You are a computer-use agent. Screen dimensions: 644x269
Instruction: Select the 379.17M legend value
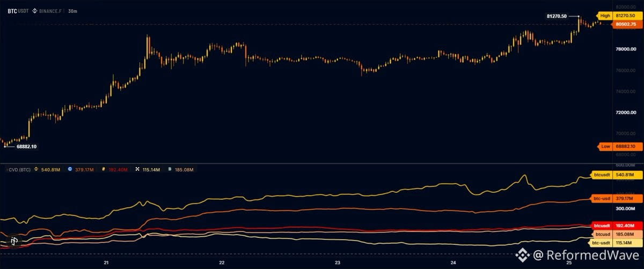[x=85, y=169]
